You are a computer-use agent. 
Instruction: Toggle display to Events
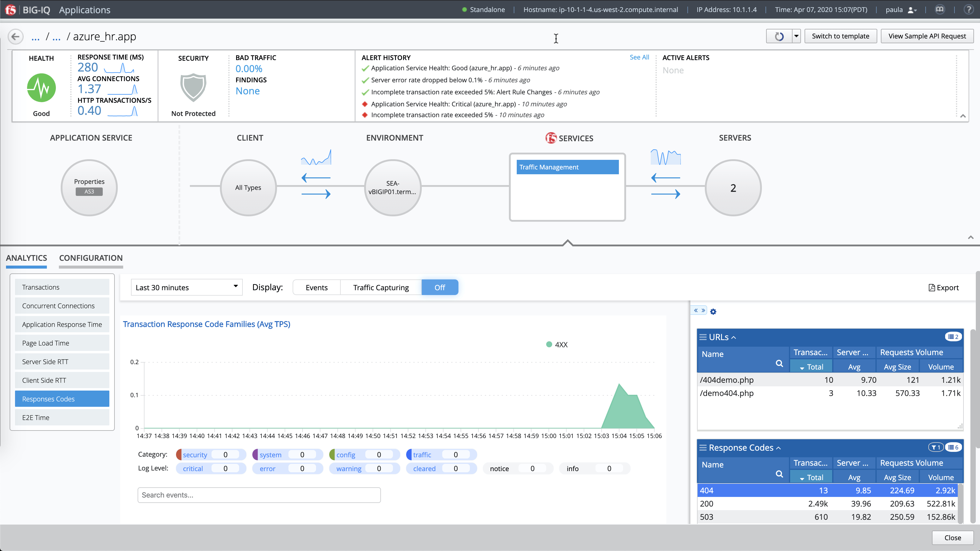[x=317, y=288]
